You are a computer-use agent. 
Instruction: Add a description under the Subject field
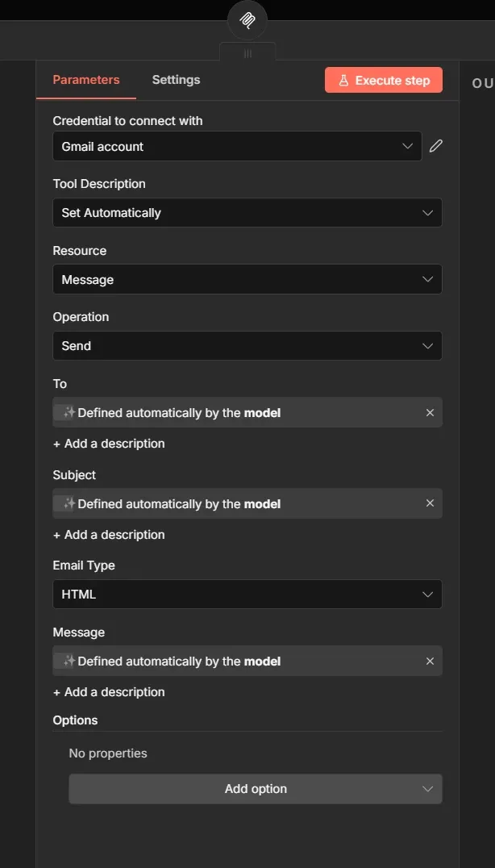pos(108,534)
